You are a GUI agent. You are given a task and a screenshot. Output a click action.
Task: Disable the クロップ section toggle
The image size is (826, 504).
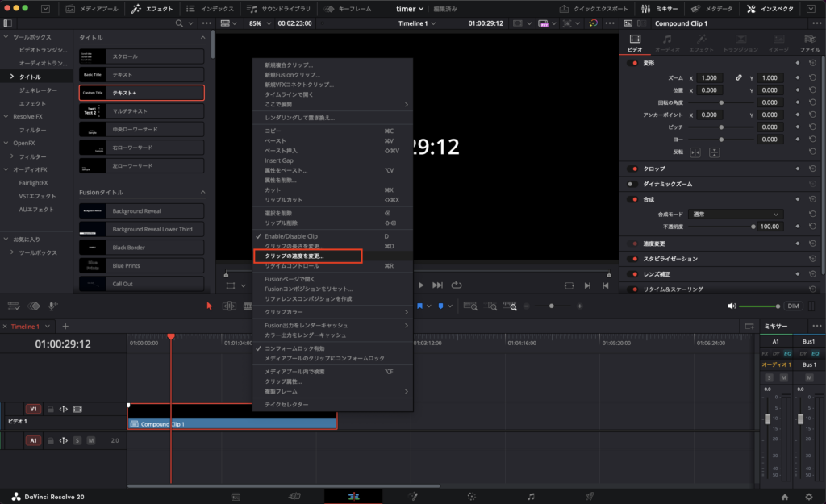pyautogui.click(x=633, y=169)
